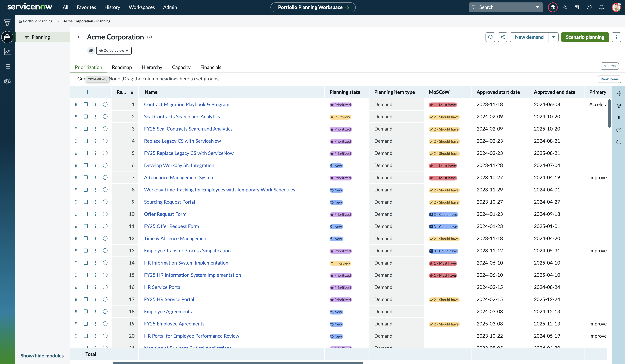Click the Scenario planning button

(x=585, y=37)
